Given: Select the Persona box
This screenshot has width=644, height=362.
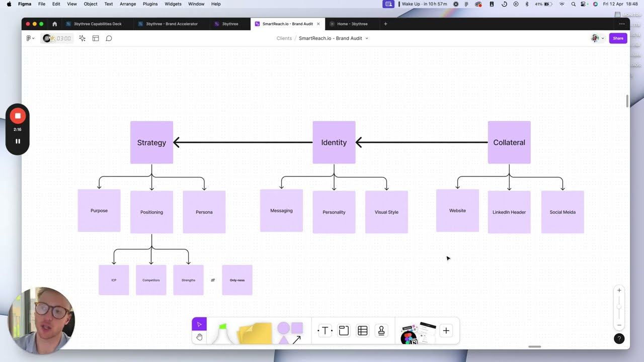Looking at the screenshot, I should 204,212.
